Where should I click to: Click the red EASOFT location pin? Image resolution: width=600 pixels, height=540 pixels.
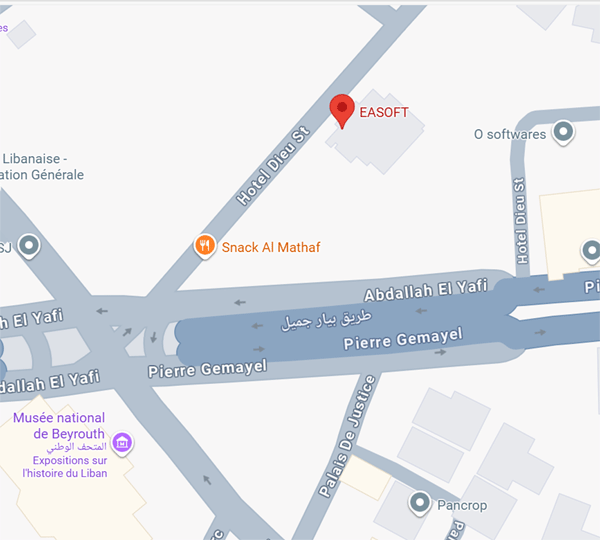342,111
